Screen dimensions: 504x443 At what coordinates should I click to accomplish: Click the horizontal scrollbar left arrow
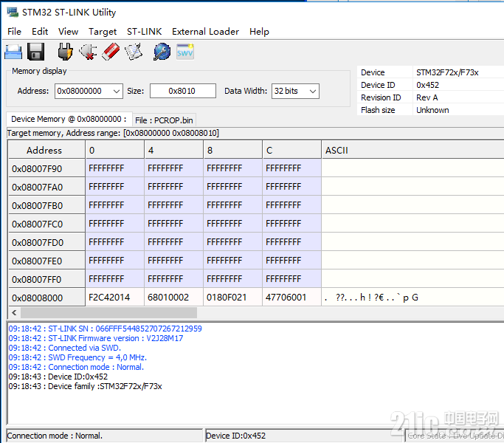tap(14, 312)
